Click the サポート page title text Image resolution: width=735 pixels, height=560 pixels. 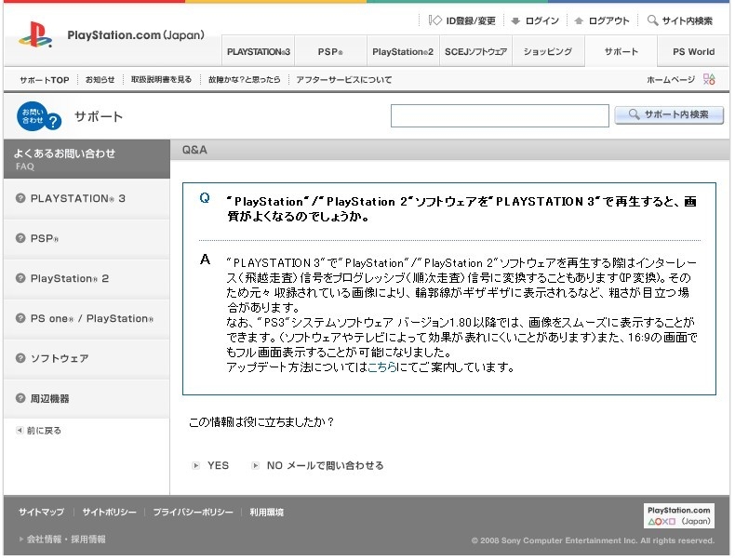[x=99, y=116]
